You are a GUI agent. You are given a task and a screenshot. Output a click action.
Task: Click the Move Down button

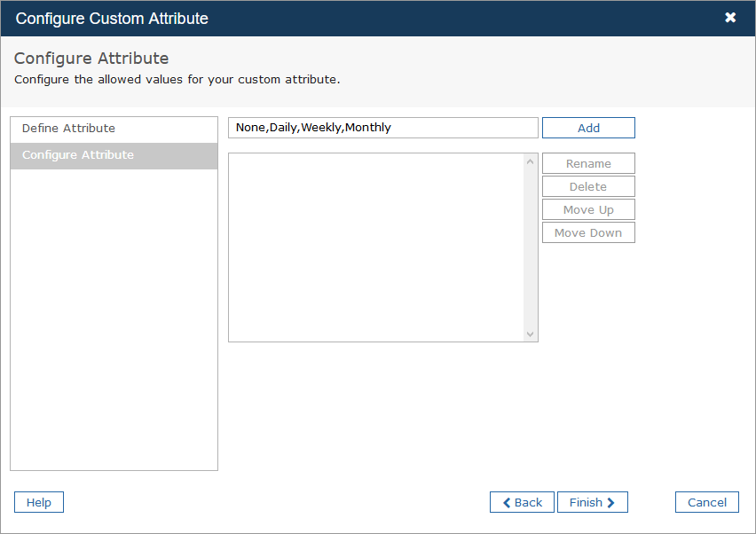(588, 232)
